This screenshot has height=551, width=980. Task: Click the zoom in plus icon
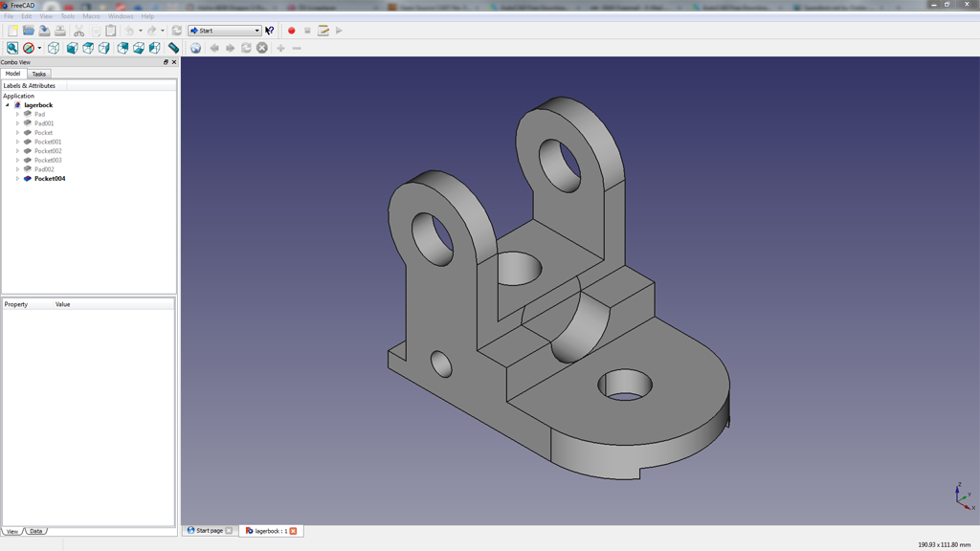coord(280,48)
